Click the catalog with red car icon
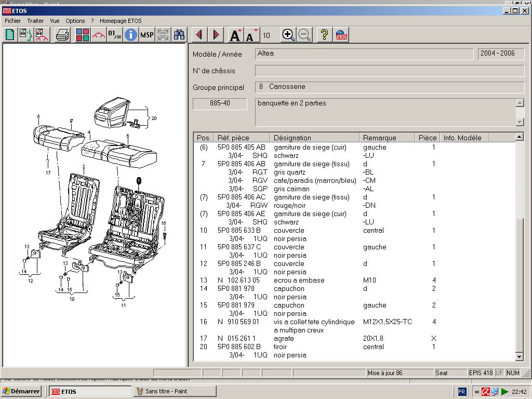Viewport: 532px width, 399px height. point(42,35)
